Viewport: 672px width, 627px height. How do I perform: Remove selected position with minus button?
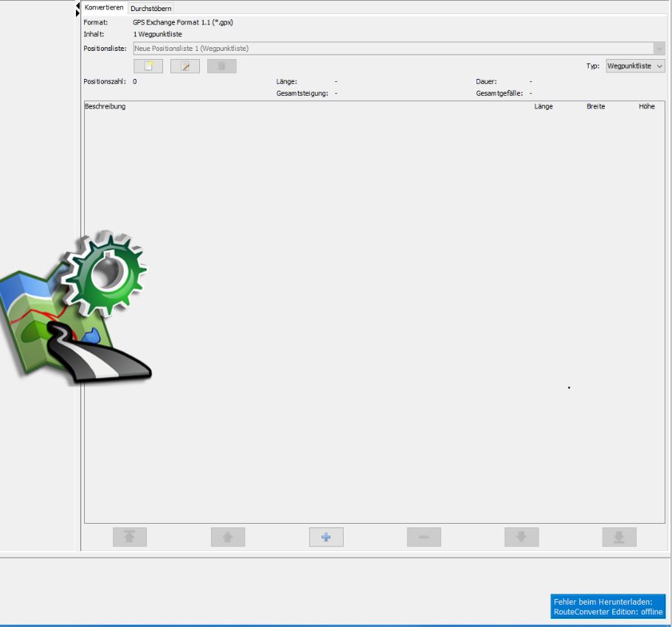tap(424, 538)
